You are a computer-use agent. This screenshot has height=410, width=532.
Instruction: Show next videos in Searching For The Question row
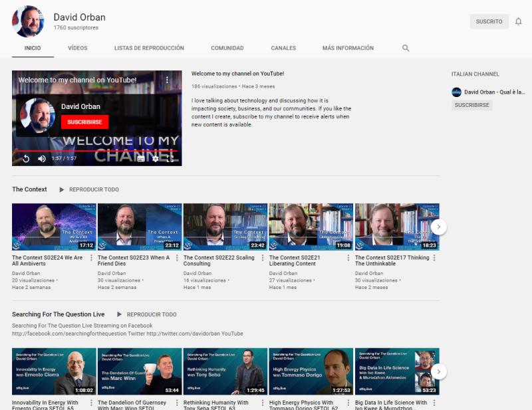click(439, 371)
